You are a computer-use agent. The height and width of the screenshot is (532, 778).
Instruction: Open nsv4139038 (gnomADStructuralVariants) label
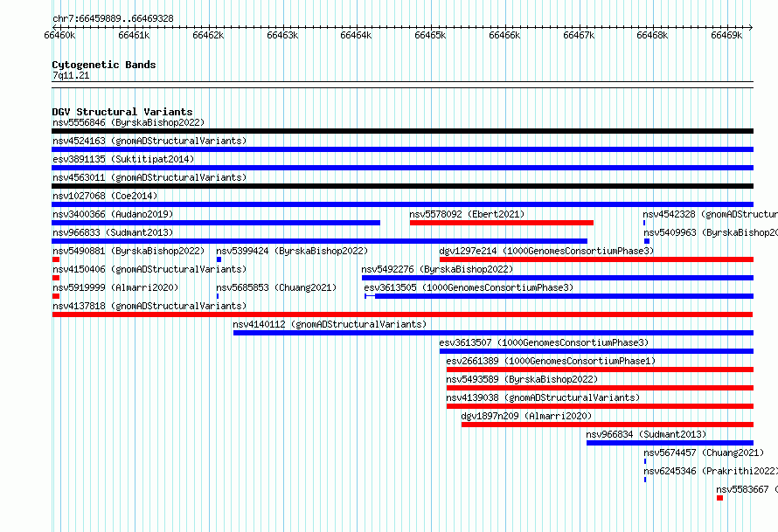coord(543,397)
